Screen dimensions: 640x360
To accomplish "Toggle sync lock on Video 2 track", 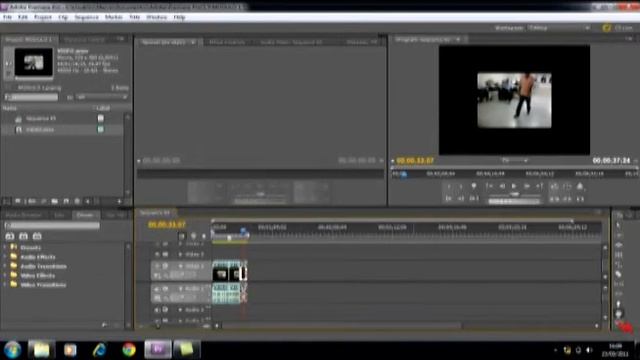I will [x=165, y=254].
